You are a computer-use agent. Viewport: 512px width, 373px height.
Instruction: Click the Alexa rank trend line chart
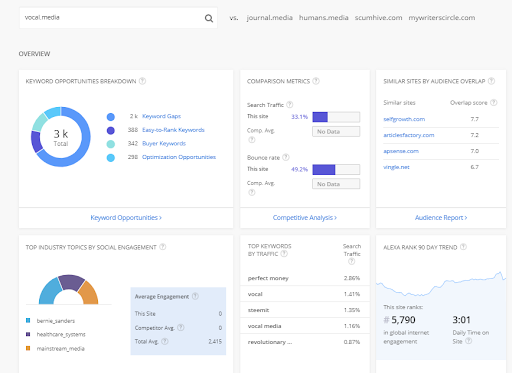[441, 284]
